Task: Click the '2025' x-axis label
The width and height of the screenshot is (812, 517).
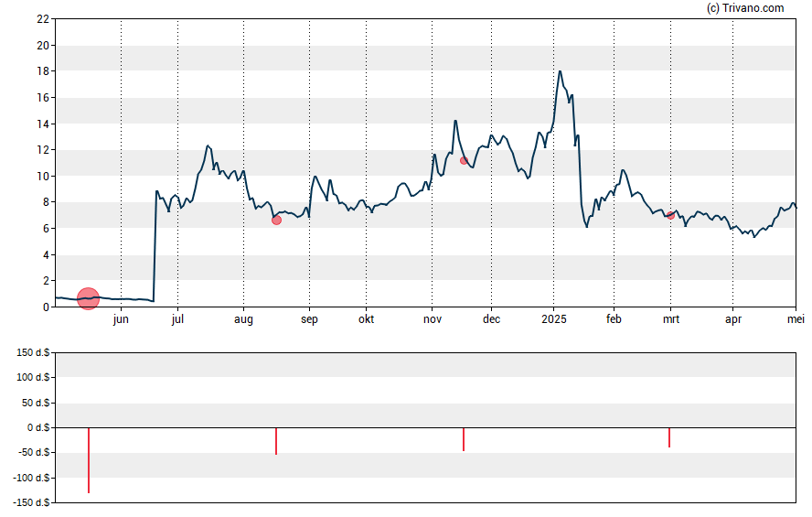Action: [554, 319]
